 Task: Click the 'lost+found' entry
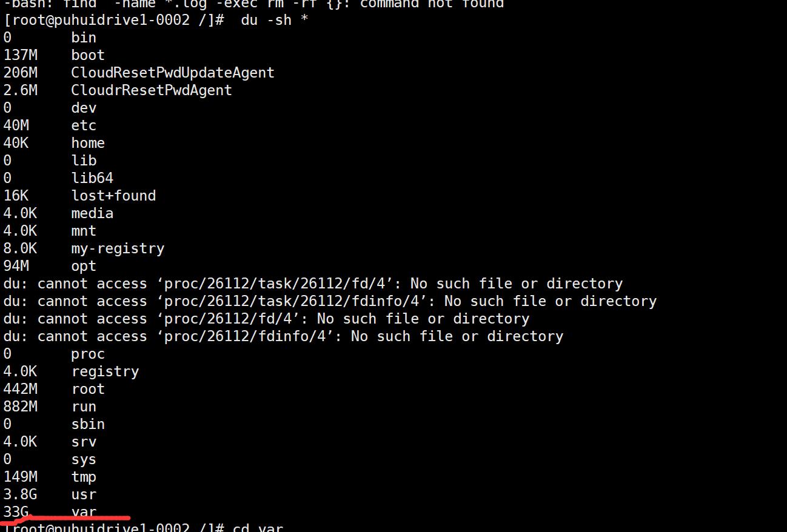[x=113, y=196]
